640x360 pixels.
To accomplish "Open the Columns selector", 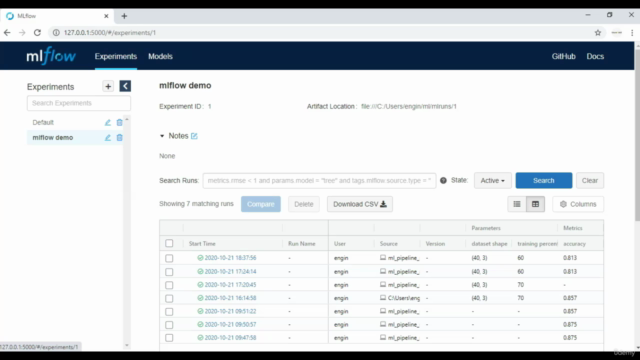I will coord(578,204).
